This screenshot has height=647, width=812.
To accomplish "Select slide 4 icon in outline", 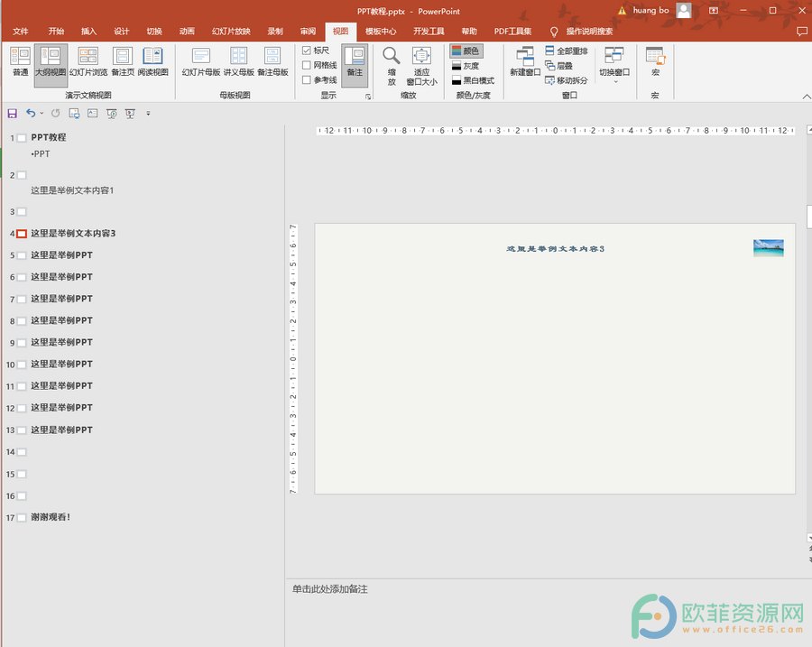I will tap(22, 234).
